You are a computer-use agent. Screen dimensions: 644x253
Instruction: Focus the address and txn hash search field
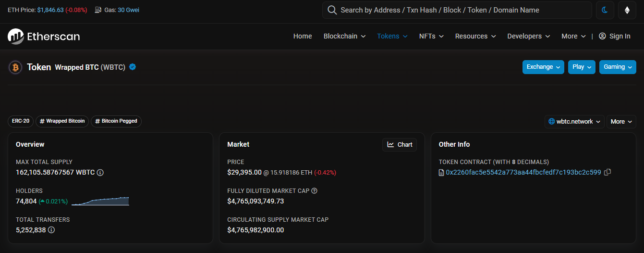[457, 10]
